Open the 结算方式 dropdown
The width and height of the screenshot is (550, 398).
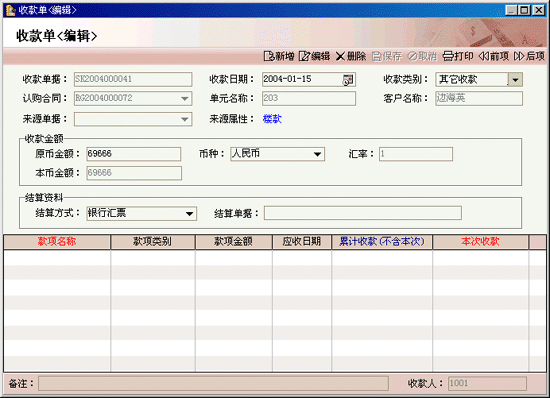click(x=189, y=214)
